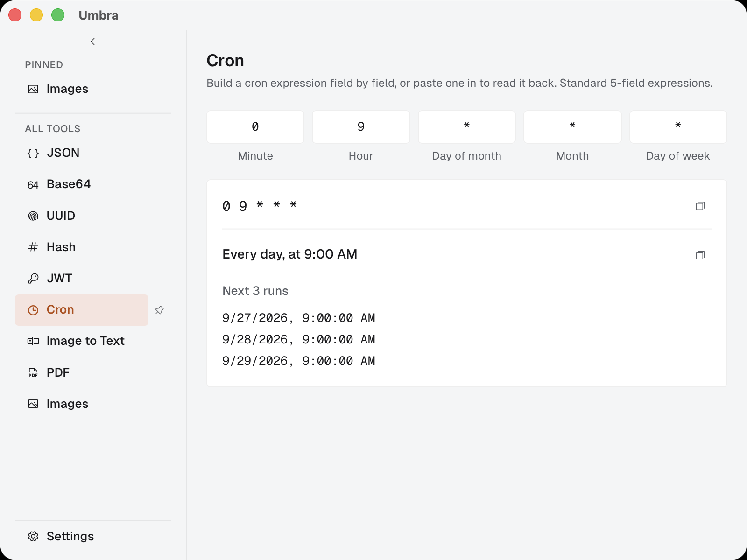Click the pinned Images picture icon

tap(33, 89)
